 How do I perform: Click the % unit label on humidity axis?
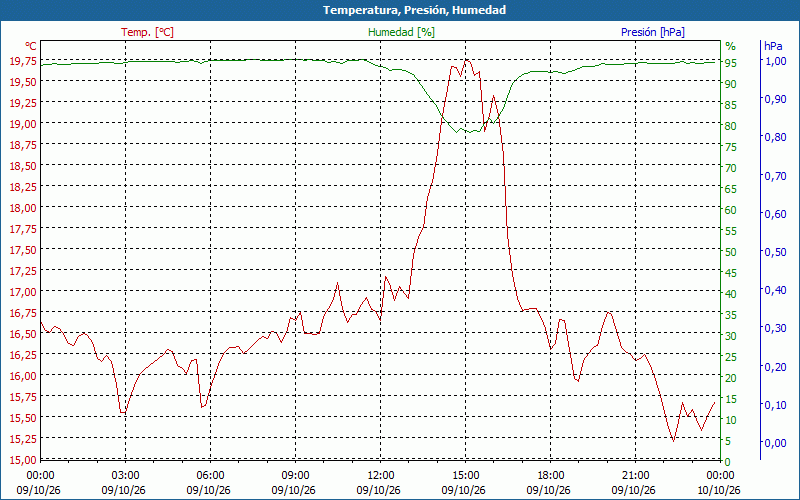[731, 46]
